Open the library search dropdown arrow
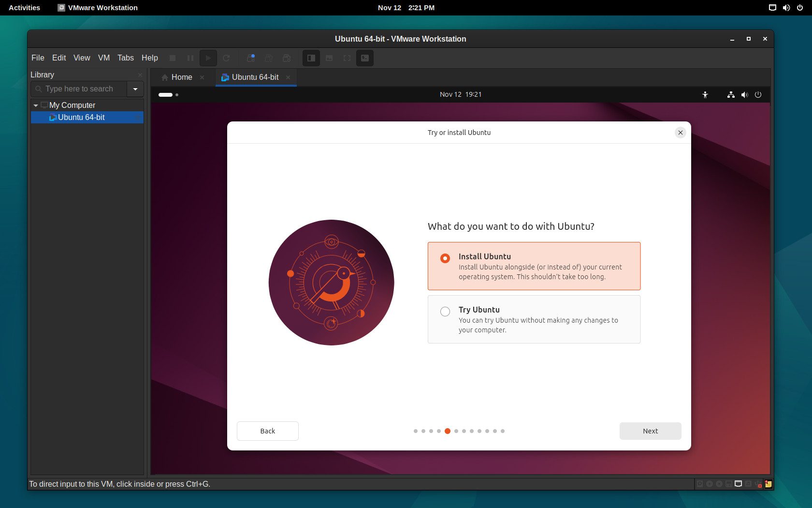This screenshot has width=812, height=508. tap(135, 89)
